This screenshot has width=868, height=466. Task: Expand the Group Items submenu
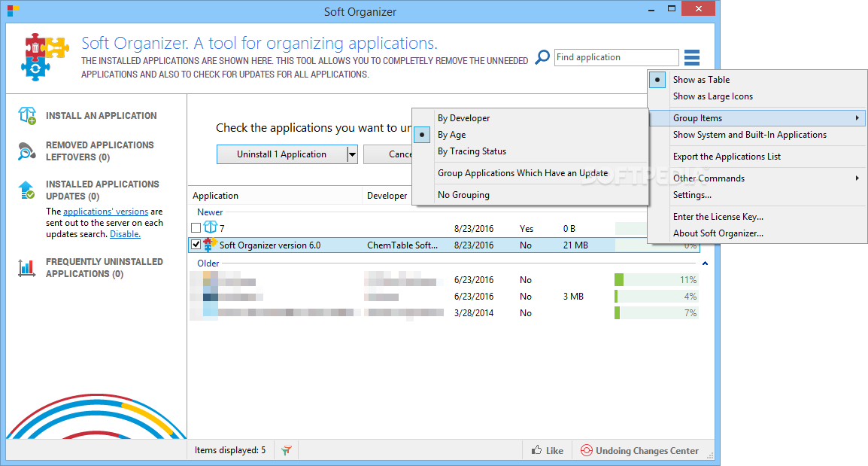[757, 118]
